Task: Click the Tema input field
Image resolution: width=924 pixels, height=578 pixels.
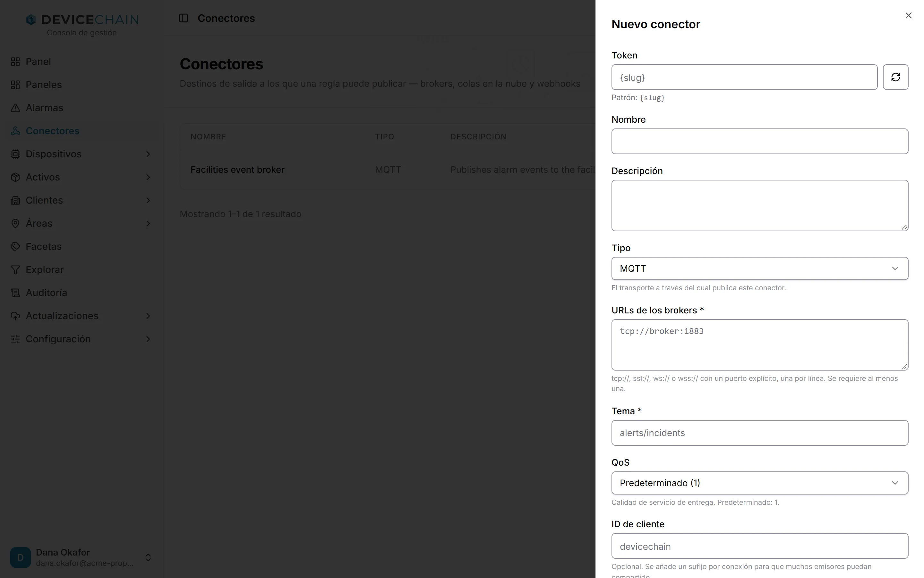Action: (x=759, y=433)
